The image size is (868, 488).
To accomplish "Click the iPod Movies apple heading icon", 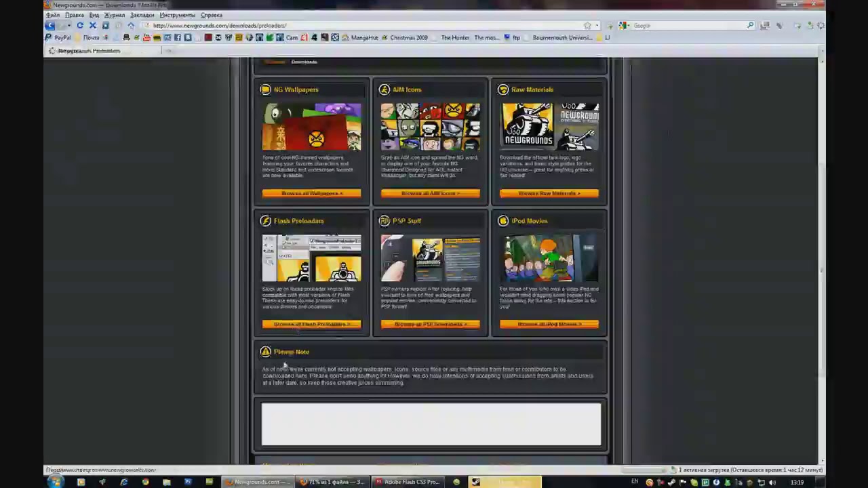I will (x=503, y=221).
